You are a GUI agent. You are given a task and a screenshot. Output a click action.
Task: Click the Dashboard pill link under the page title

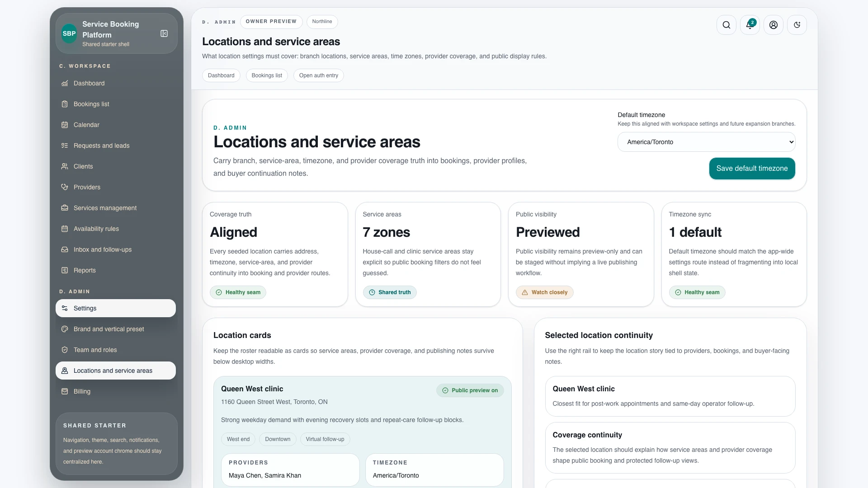point(221,75)
